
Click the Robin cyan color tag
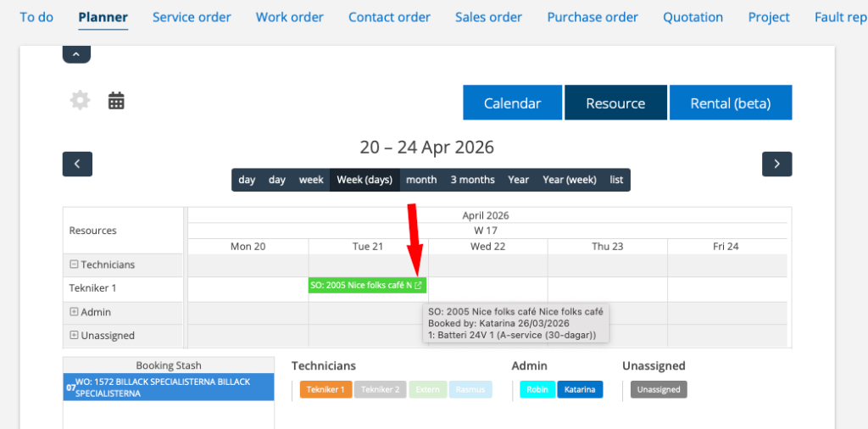537,389
